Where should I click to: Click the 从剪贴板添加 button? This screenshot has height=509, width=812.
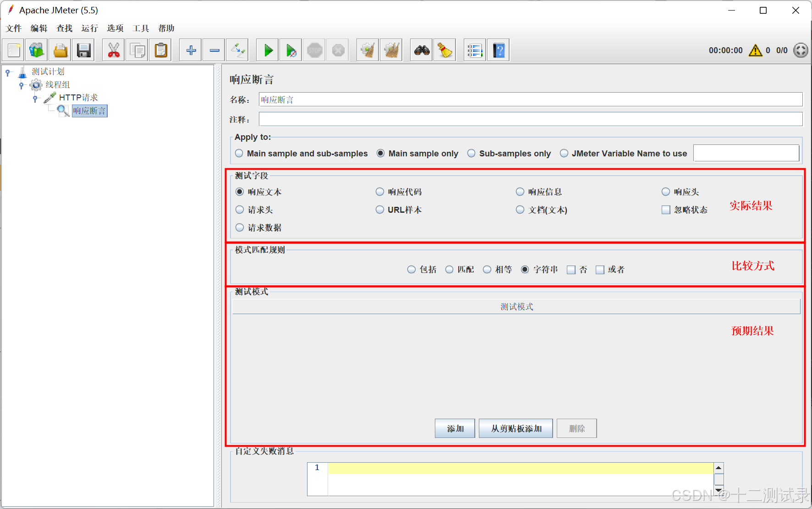tap(516, 428)
